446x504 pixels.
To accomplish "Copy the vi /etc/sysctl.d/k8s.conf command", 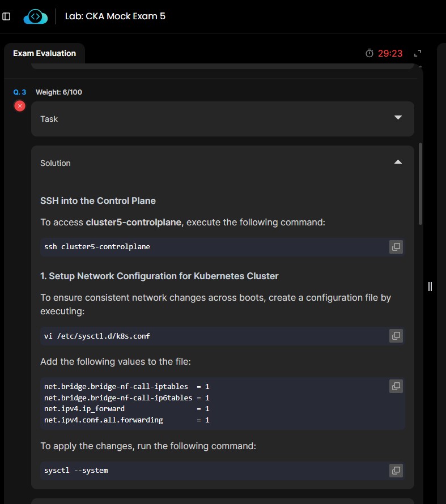I will [396, 336].
